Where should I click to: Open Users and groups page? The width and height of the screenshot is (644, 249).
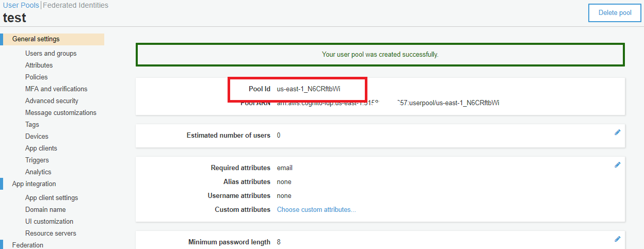(x=51, y=54)
